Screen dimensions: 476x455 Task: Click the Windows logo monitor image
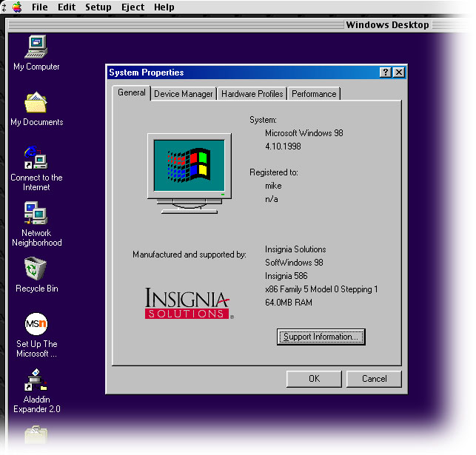click(189, 173)
